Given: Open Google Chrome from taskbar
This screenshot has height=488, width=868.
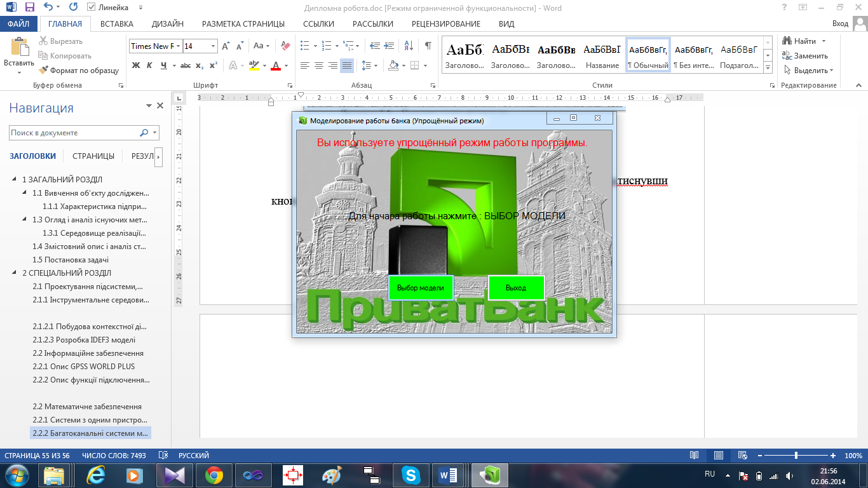Looking at the screenshot, I should pyautogui.click(x=214, y=475).
